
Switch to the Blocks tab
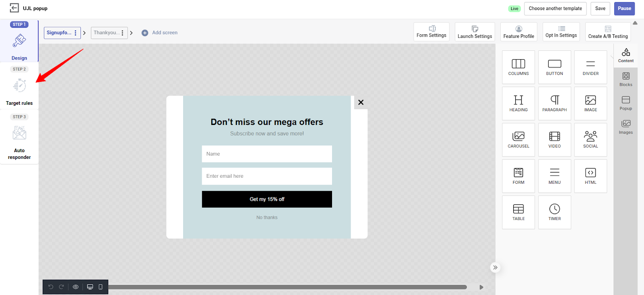tap(626, 79)
